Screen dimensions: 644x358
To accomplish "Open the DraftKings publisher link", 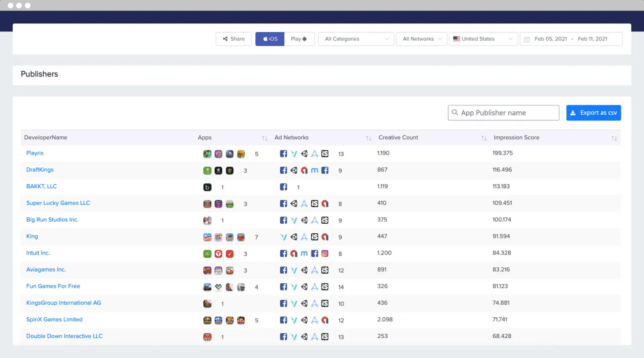I will click(40, 170).
